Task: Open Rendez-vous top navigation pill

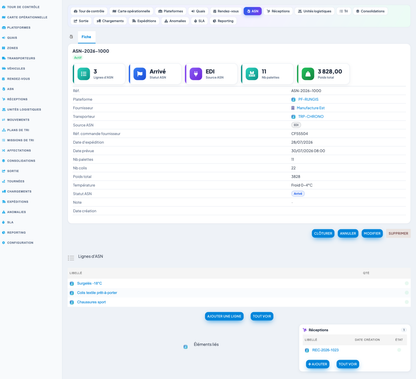Action: [226, 11]
